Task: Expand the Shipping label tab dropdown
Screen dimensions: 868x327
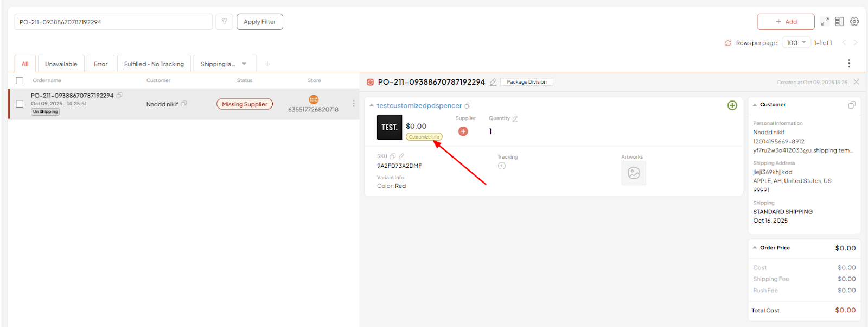Action: point(244,64)
